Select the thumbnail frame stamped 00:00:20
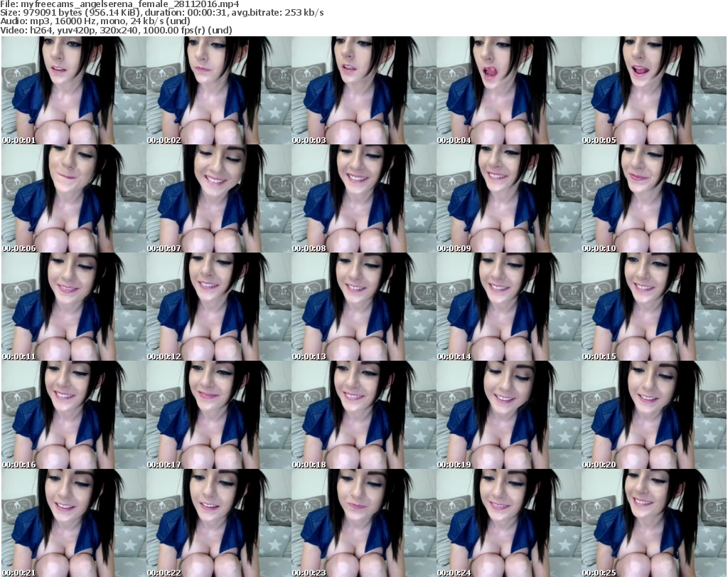 click(654, 415)
